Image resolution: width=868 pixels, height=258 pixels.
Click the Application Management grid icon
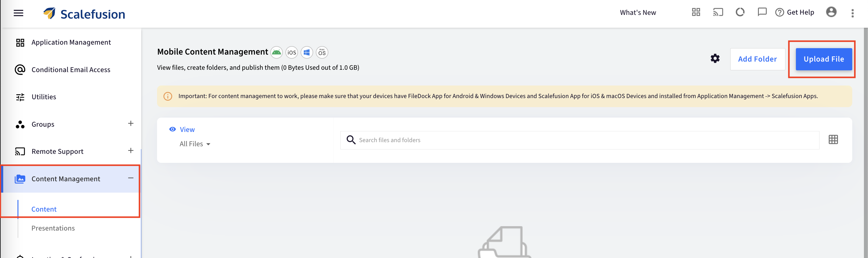coord(20,43)
